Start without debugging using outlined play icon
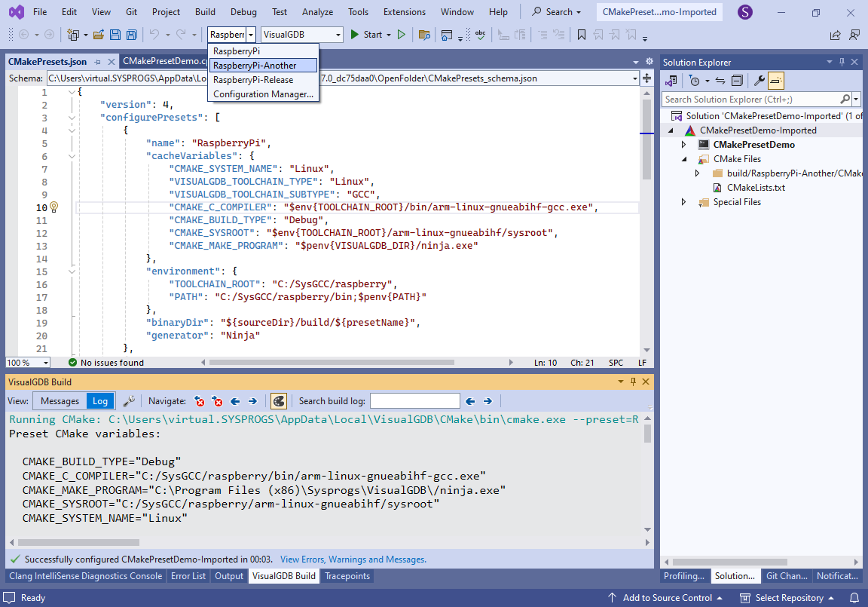Image resolution: width=868 pixels, height=607 pixels. (402, 35)
